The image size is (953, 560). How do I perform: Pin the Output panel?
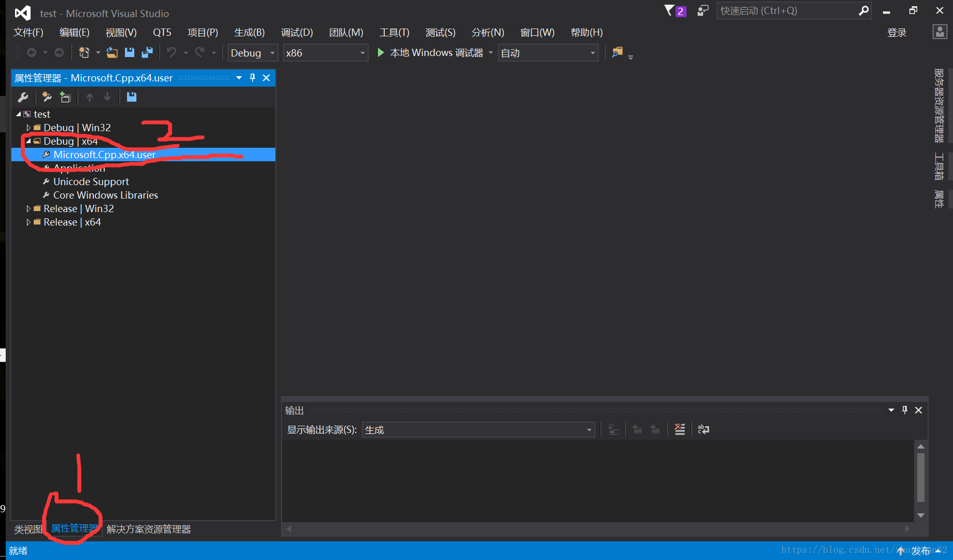905,410
